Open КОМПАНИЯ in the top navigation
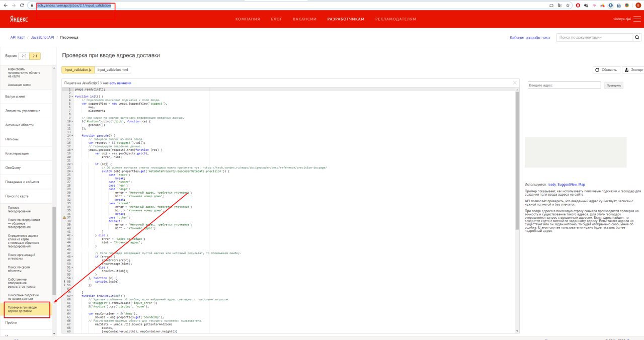This screenshot has width=644, height=340. (x=248, y=19)
